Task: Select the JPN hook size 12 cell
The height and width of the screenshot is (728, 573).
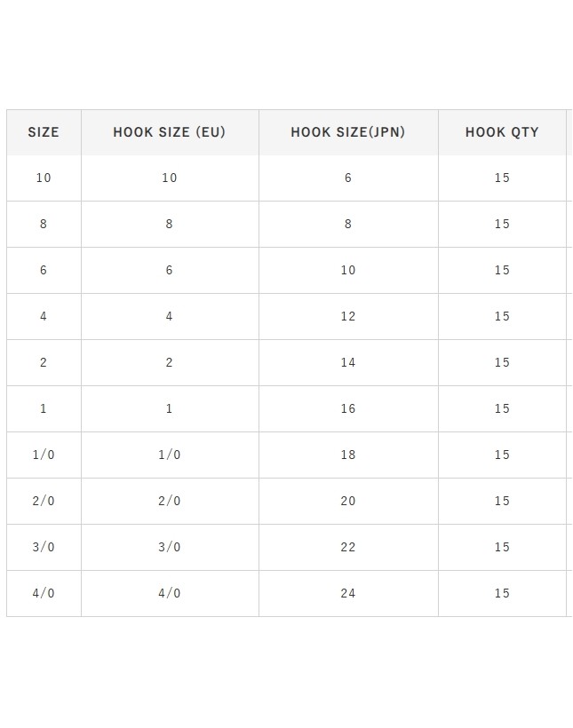Action: (348, 316)
